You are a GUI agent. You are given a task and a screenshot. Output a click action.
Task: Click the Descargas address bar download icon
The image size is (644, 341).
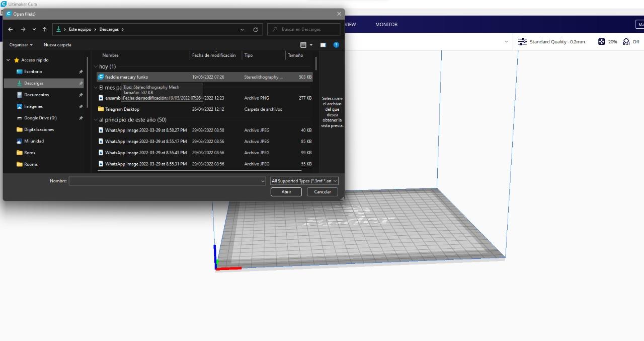coord(59,29)
